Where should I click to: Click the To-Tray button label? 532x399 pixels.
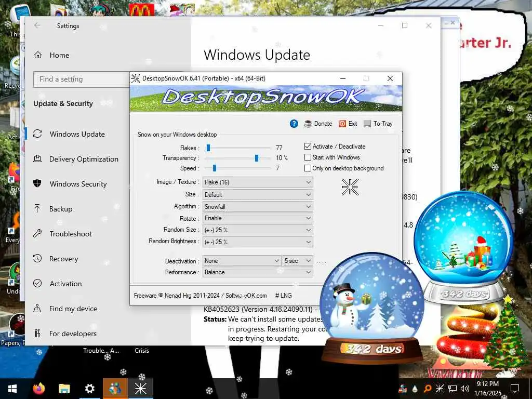coord(383,124)
